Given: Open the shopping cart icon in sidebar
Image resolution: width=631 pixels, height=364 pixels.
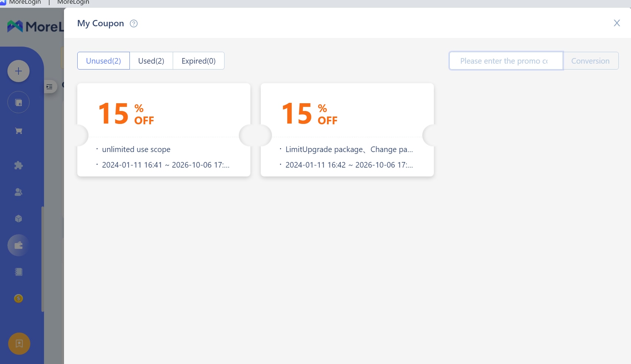Looking at the screenshot, I should click(18, 131).
